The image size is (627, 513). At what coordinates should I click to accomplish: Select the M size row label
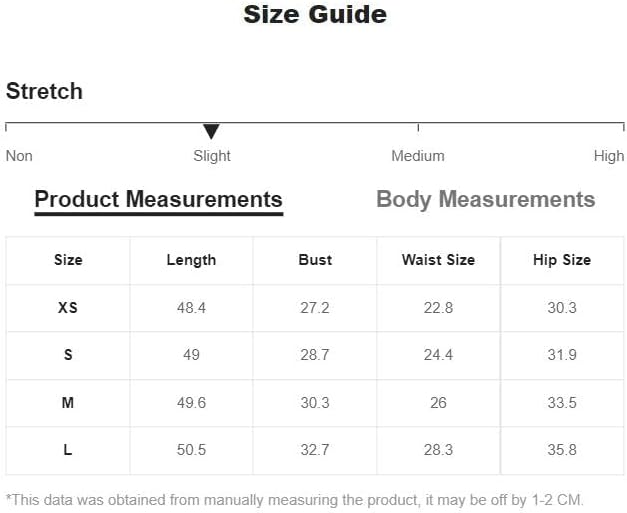pos(68,402)
